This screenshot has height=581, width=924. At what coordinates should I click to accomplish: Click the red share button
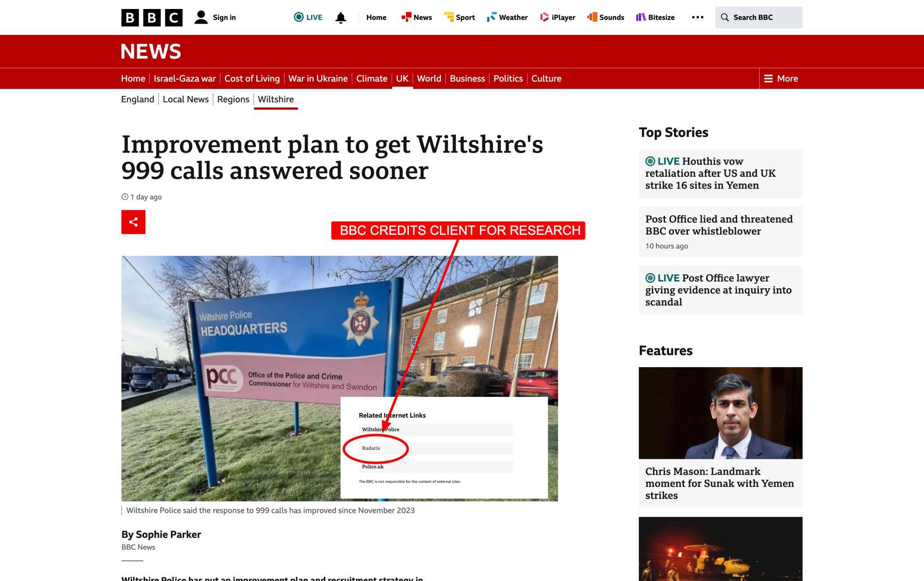tap(134, 222)
